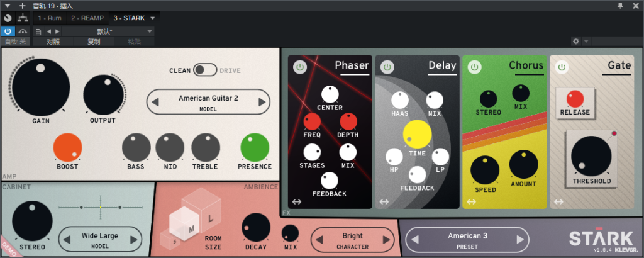Image resolution: width=644 pixels, height=258 pixels.
Task: Click the 粘贴 paste button
Action: pos(135,42)
